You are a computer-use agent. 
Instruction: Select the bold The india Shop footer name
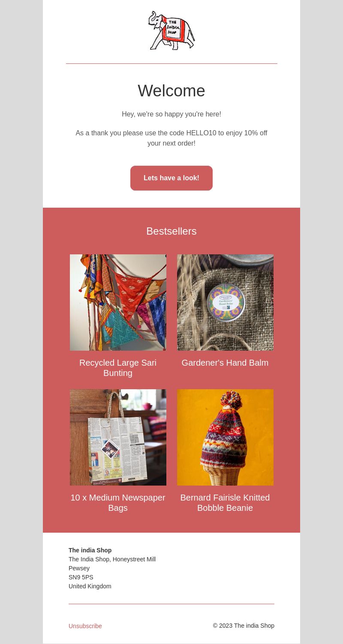click(90, 550)
